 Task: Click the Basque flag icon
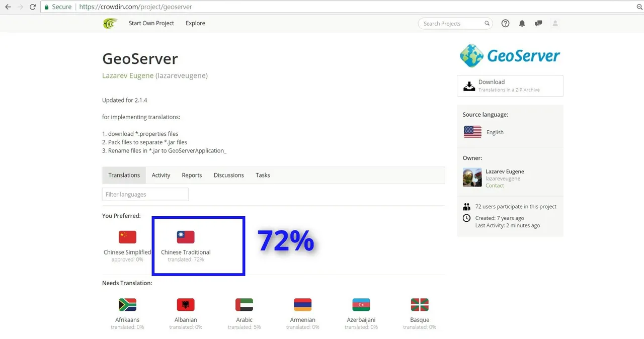point(420,305)
